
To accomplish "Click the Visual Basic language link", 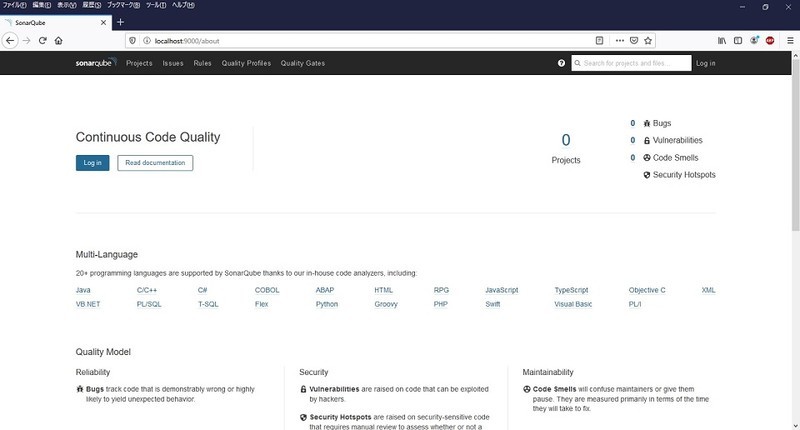I will coord(573,304).
